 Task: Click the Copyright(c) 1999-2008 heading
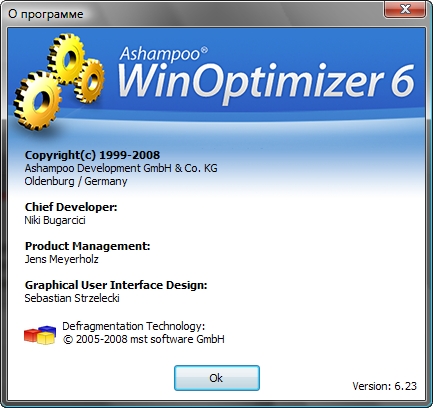point(92,155)
